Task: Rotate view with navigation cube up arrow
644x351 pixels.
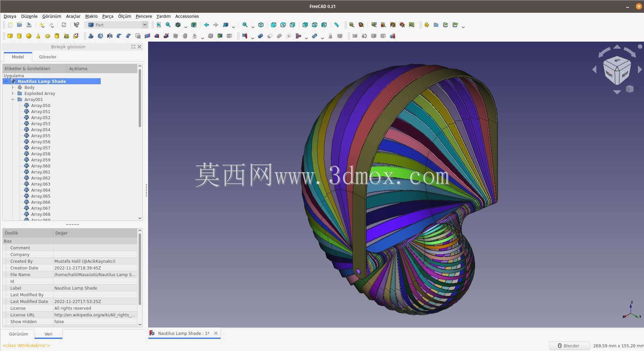Action: 617,47
